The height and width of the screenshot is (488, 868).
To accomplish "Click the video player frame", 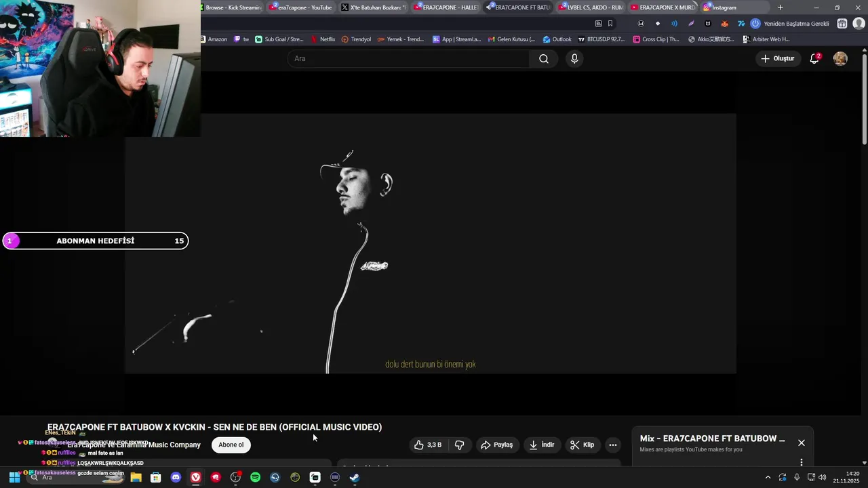I will [430, 243].
